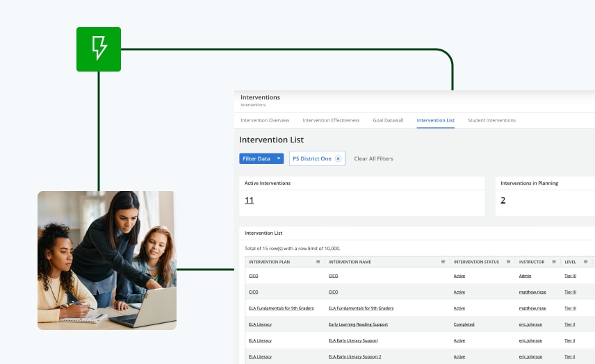Click the Filter Data button label
This screenshot has width=595, height=364.
click(256, 158)
